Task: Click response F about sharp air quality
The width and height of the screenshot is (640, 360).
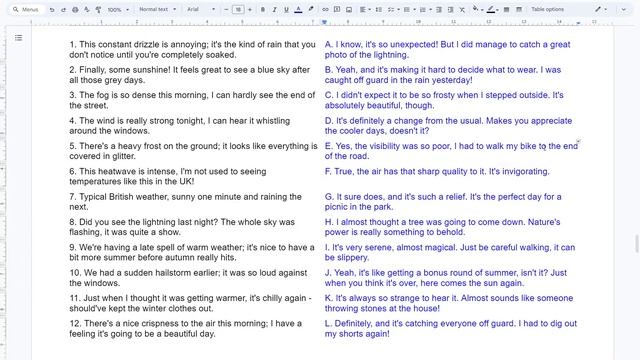Action: point(437,171)
